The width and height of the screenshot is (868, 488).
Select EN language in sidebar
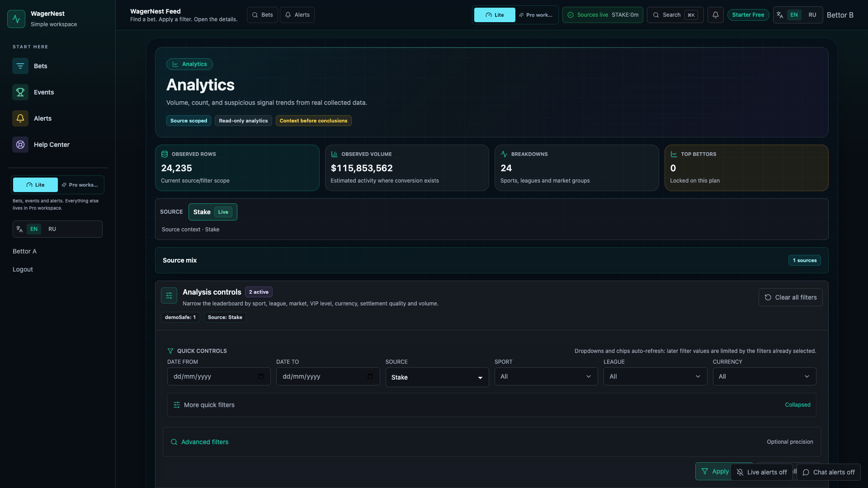click(34, 229)
